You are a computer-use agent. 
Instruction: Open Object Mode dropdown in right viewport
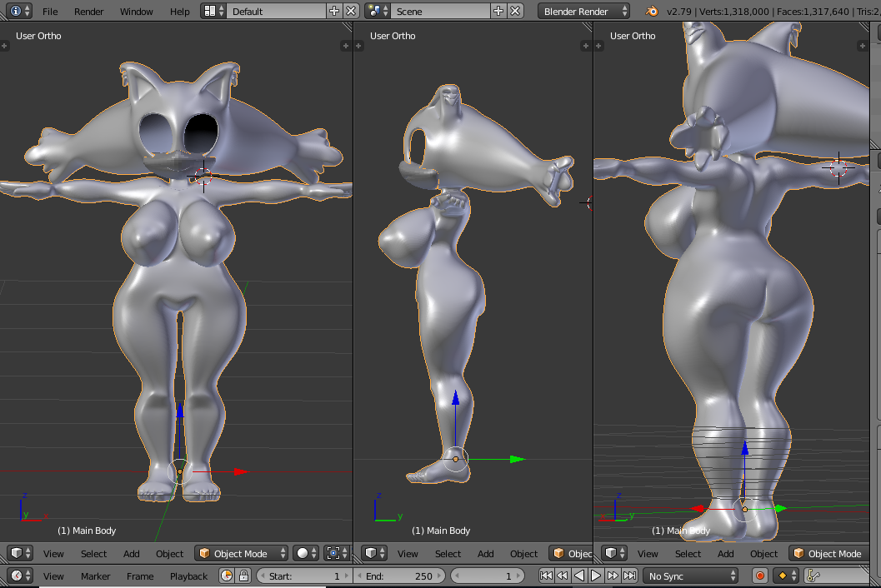pos(830,553)
